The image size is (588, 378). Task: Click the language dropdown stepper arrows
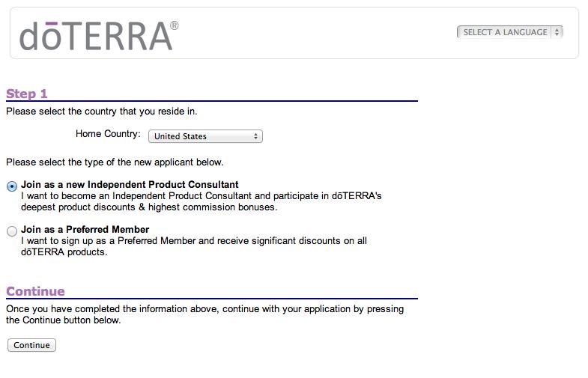tap(557, 32)
